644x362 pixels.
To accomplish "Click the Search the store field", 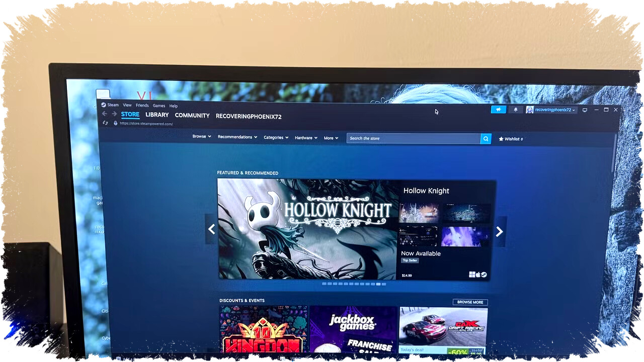I will point(413,138).
